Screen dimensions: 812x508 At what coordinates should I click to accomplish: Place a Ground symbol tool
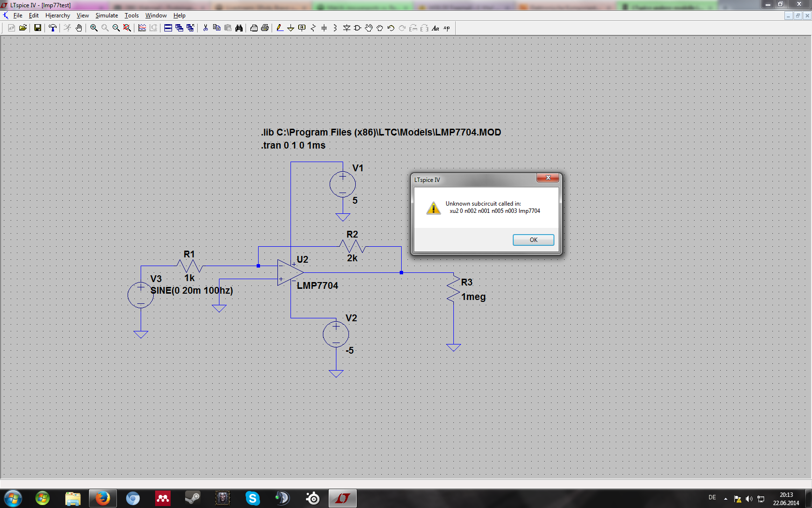click(x=290, y=28)
